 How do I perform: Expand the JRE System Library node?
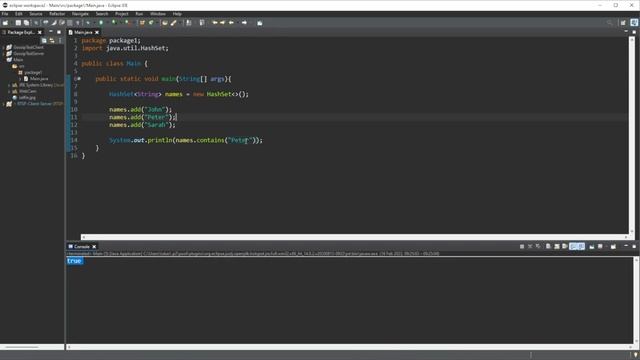click(9, 85)
